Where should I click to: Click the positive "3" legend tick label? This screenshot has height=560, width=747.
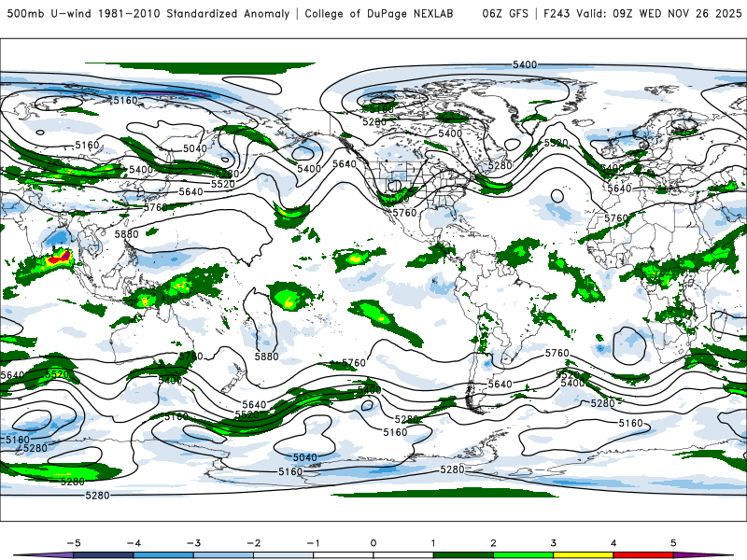[553, 543]
